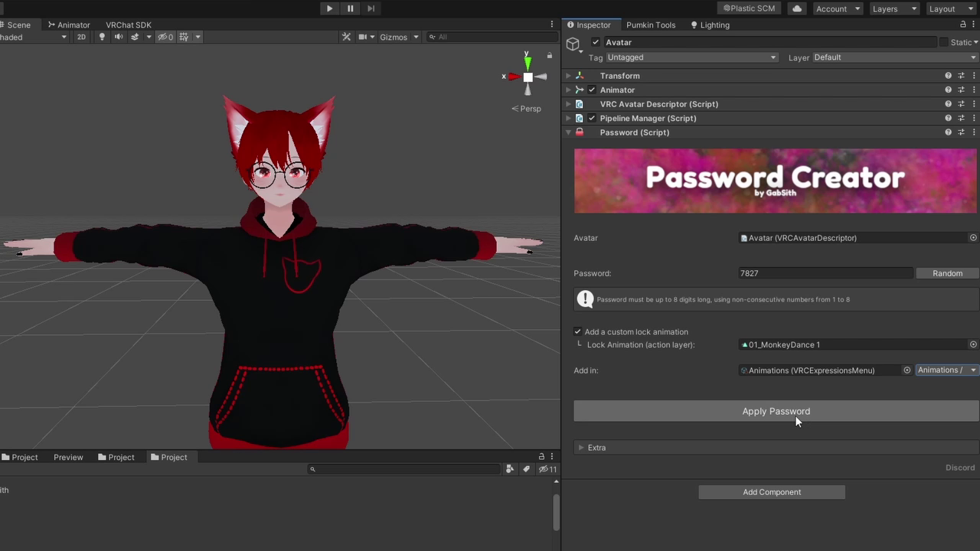This screenshot has width=980, height=551.
Task: Open the Discord link
Action: coord(960,468)
